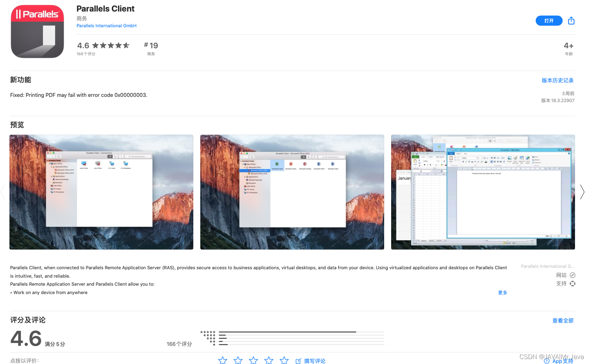The image size is (589, 364).
Task: Open the developer website via the compass icon
Action: point(573,275)
